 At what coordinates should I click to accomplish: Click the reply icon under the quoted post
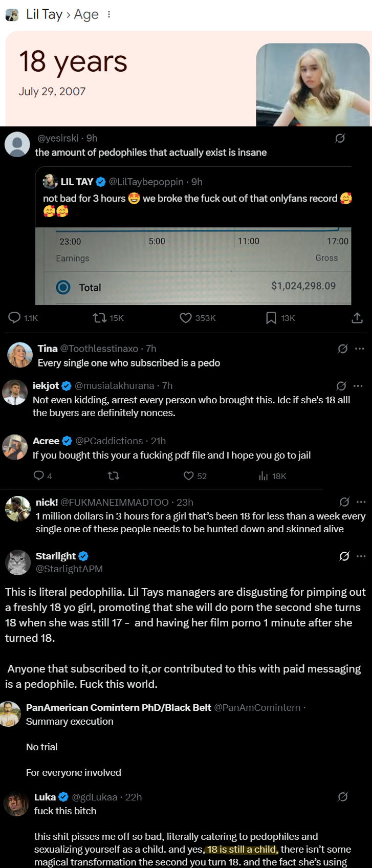click(14, 318)
